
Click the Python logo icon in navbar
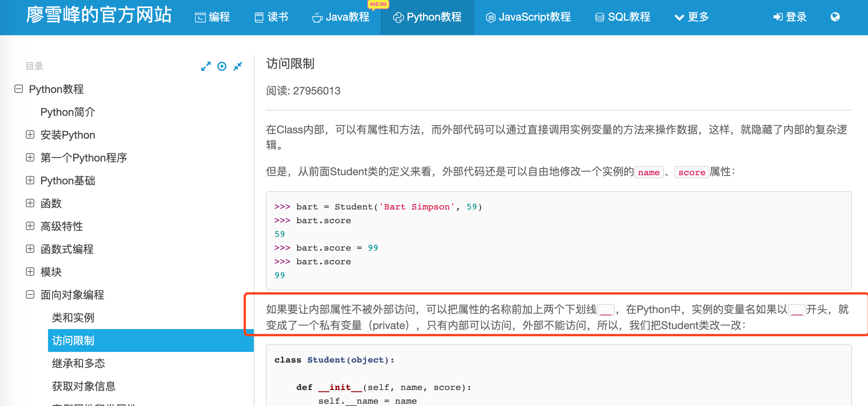(x=398, y=18)
